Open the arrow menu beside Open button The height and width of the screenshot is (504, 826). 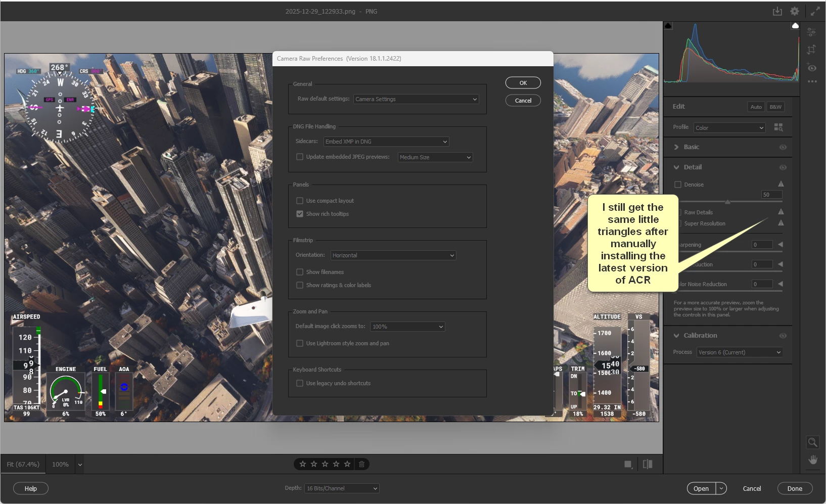pos(721,488)
